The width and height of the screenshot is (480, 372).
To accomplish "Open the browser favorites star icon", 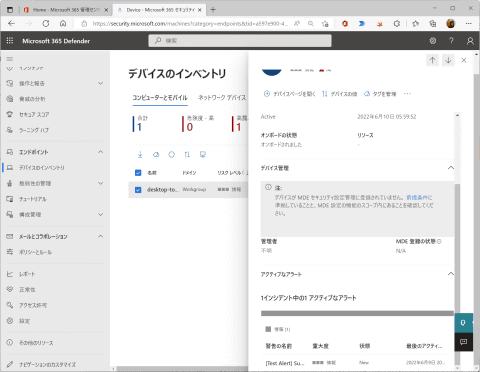I will [x=415, y=24].
